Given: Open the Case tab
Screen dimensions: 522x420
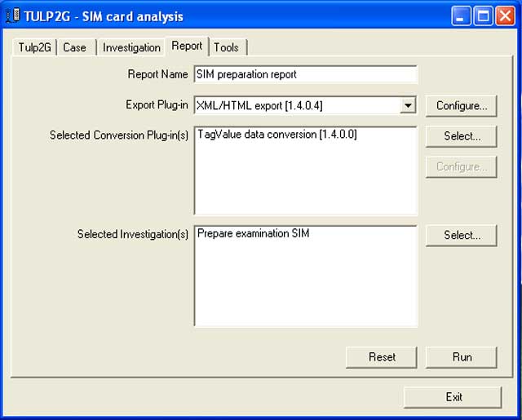Looking at the screenshot, I should coord(74,47).
